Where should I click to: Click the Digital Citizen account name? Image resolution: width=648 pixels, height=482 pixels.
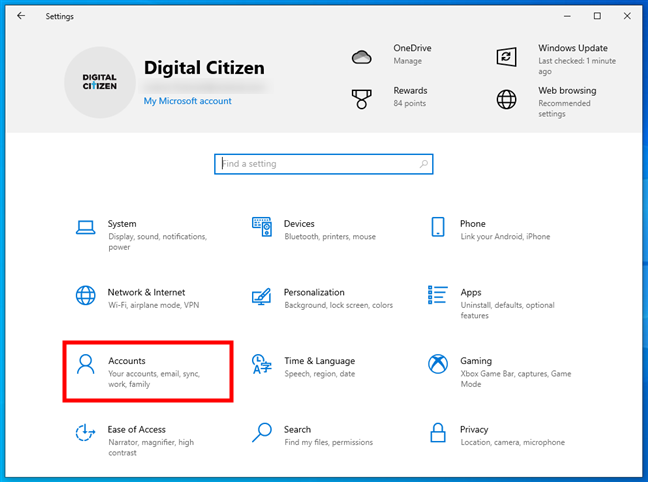[x=204, y=68]
